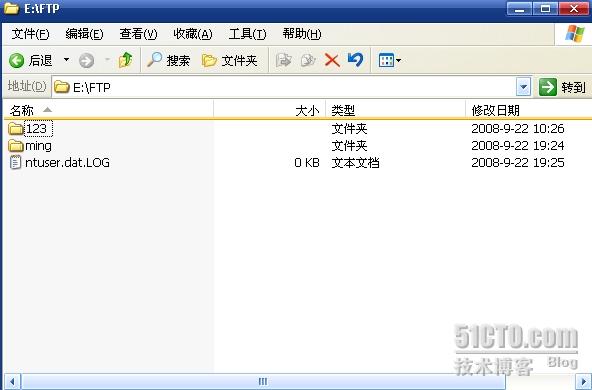Close the E:\FTP window
The image size is (592, 390).
click(574, 8)
